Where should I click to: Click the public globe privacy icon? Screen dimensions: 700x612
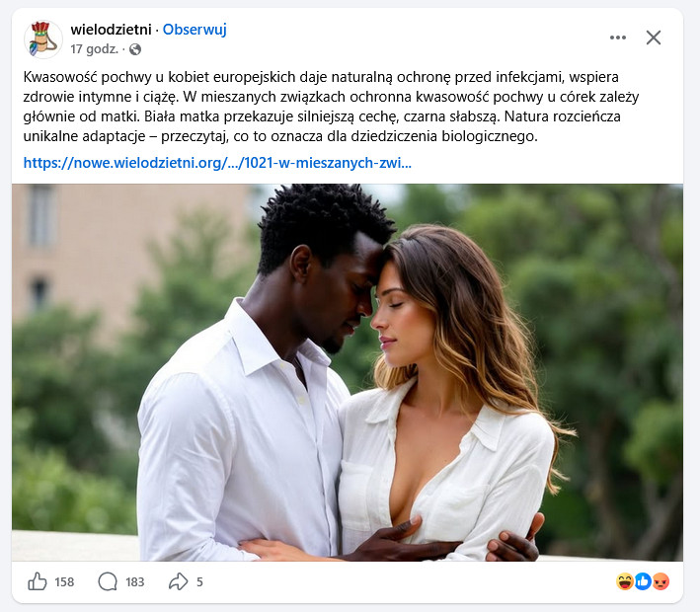pos(135,49)
